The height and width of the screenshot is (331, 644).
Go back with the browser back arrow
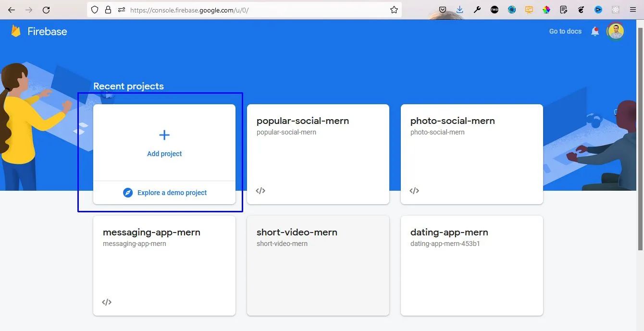(12, 10)
